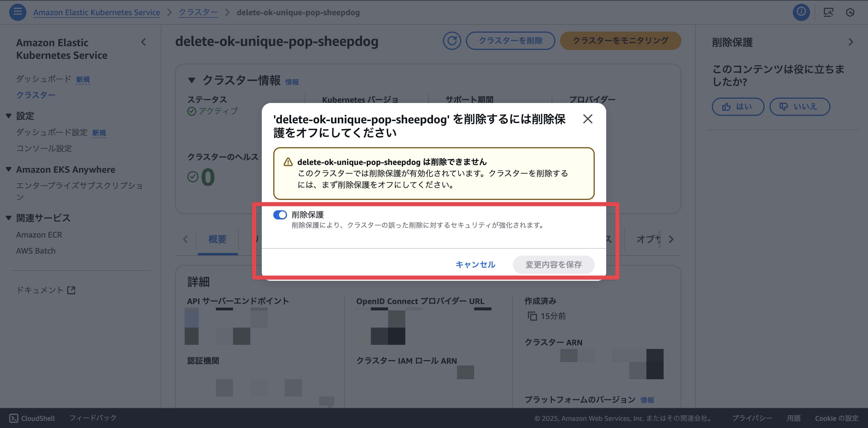Open エンタープライズサブスクリプション sidebar item

click(x=80, y=191)
